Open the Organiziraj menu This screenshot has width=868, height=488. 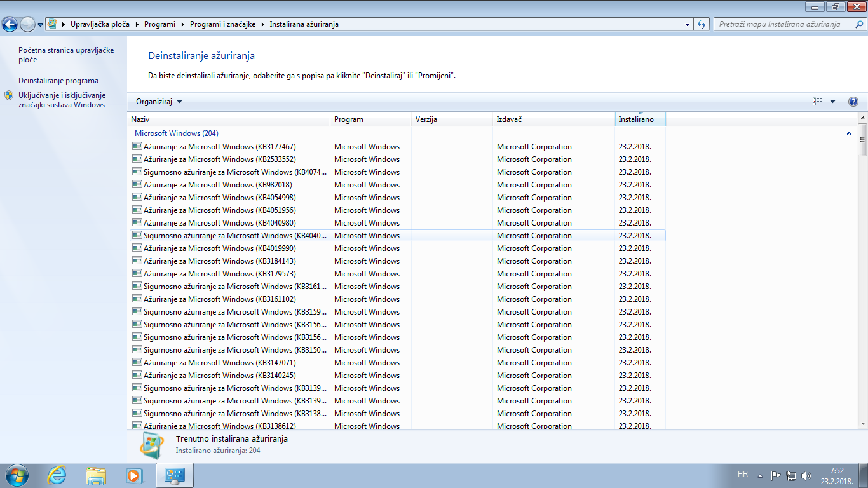point(159,102)
